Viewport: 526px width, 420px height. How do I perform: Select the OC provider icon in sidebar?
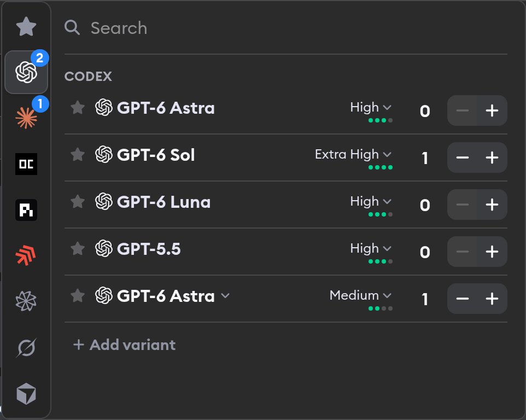point(26,164)
